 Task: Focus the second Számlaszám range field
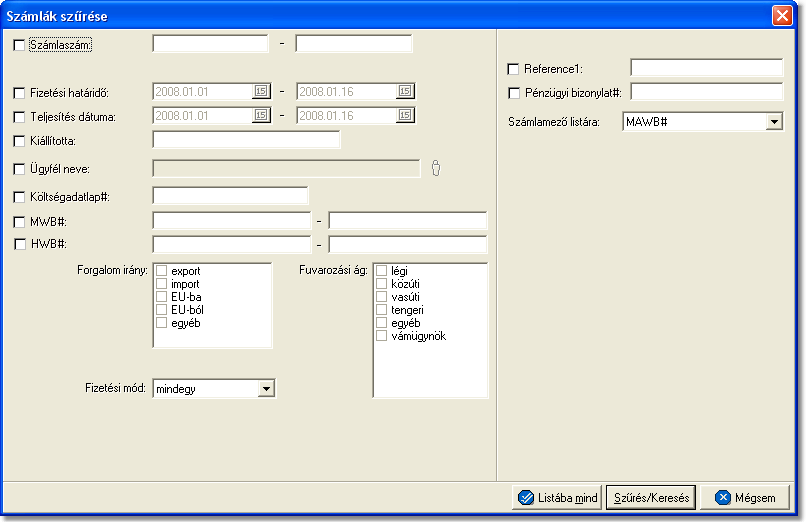pos(354,44)
